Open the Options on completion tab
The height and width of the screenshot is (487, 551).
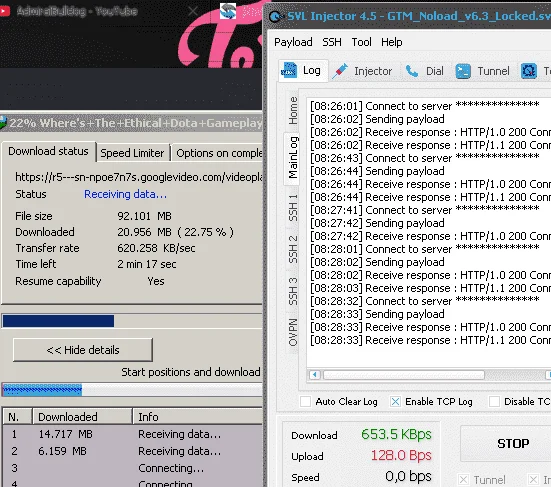[x=218, y=153]
